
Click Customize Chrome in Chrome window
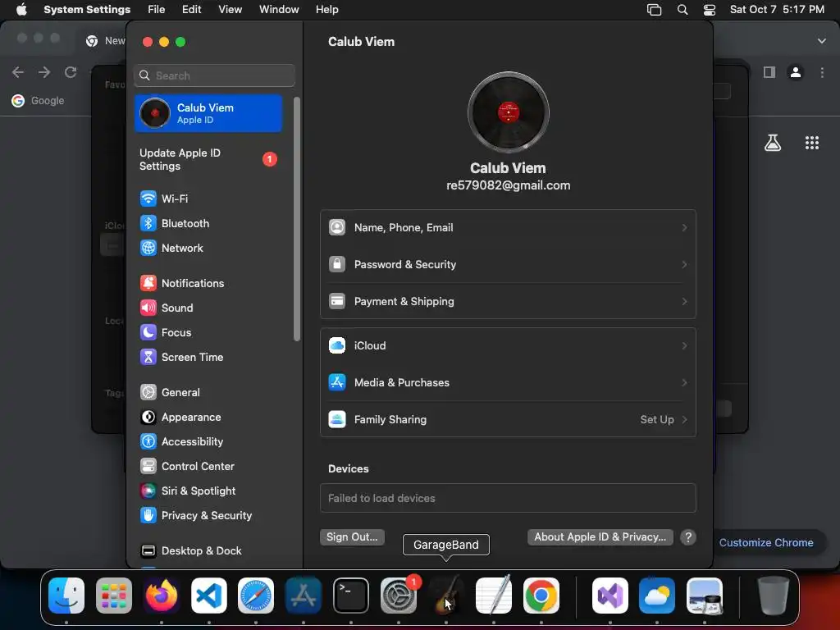click(x=765, y=542)
